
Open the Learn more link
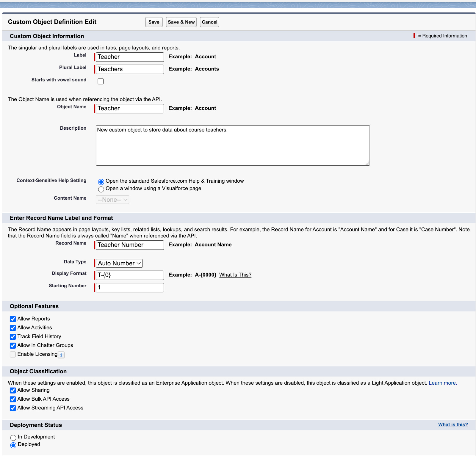443,383
